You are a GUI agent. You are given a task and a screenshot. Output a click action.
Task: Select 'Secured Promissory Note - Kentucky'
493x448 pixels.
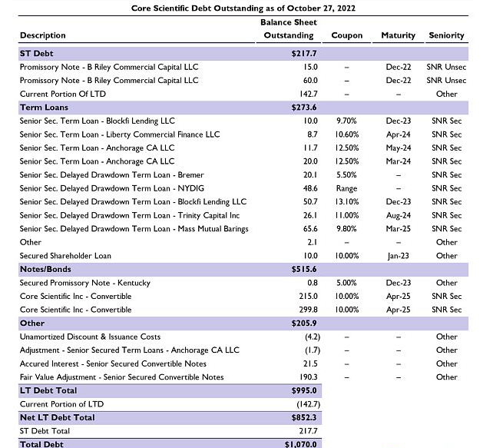pyautogui.click(x=85, y=283)
